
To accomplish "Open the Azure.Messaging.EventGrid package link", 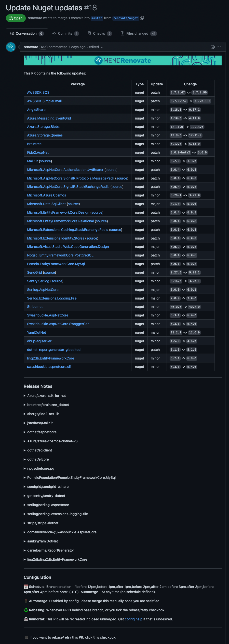I will (49, 118).
